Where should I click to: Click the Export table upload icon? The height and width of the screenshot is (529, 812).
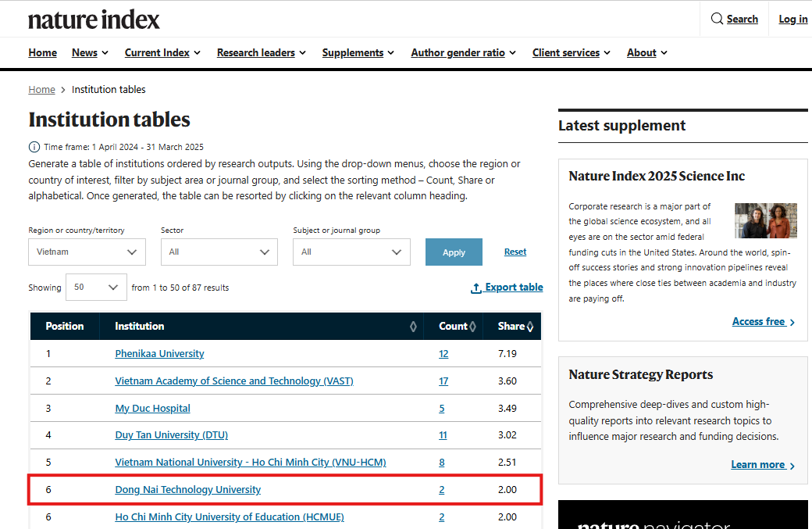click(476, 288)
